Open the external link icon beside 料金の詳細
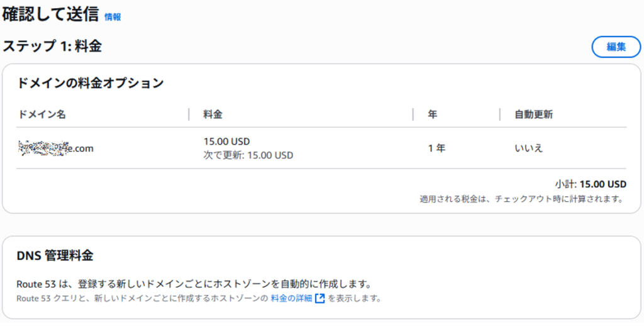The height and width of the screenshot is (327, 644). pyautogui.click(x=320, y=298)
